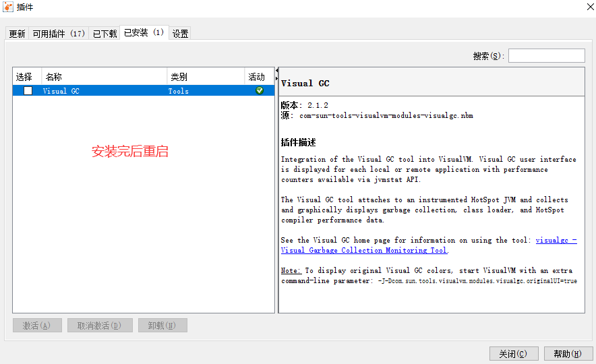Viewport: 596px width, 364px height.
Task: Click the VisualVM plugin window icon
Action: (x=8, y=7)
